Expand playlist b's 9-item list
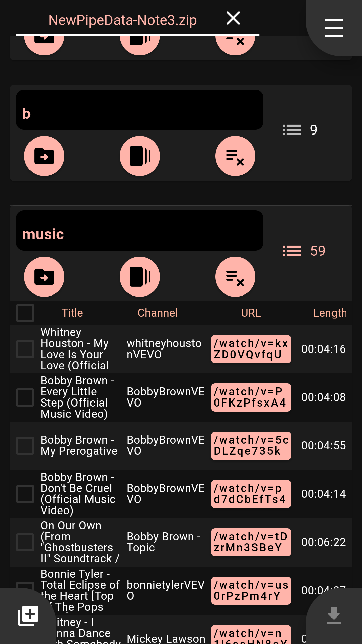 pos(300,130)
